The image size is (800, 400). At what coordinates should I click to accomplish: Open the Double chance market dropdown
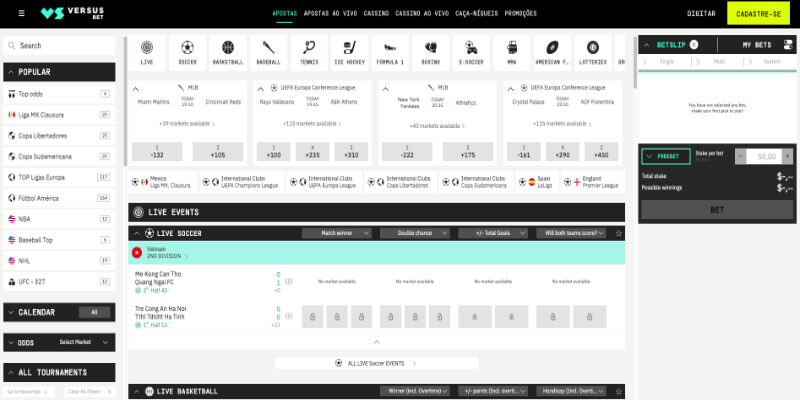pos(415,233)
